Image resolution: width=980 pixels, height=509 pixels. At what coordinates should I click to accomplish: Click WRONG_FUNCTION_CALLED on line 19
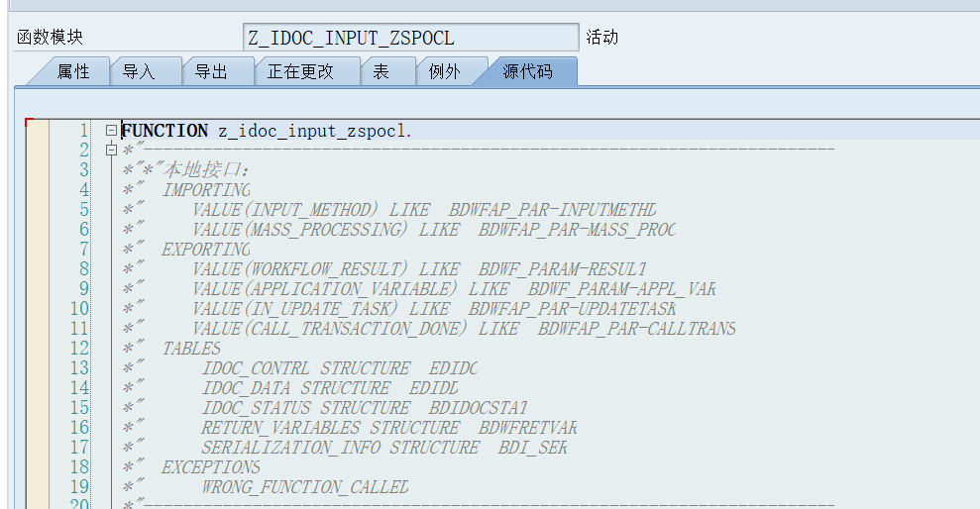coord(304,487)
